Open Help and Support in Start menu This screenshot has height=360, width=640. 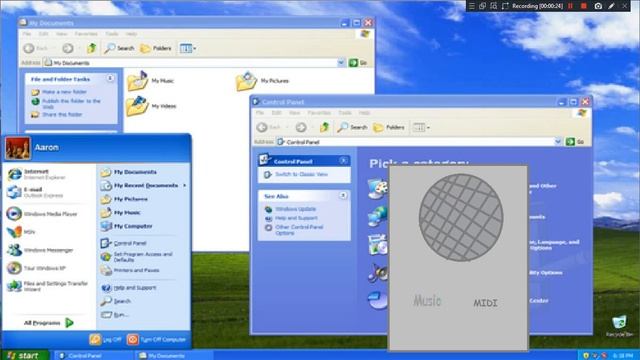[129, 288]
